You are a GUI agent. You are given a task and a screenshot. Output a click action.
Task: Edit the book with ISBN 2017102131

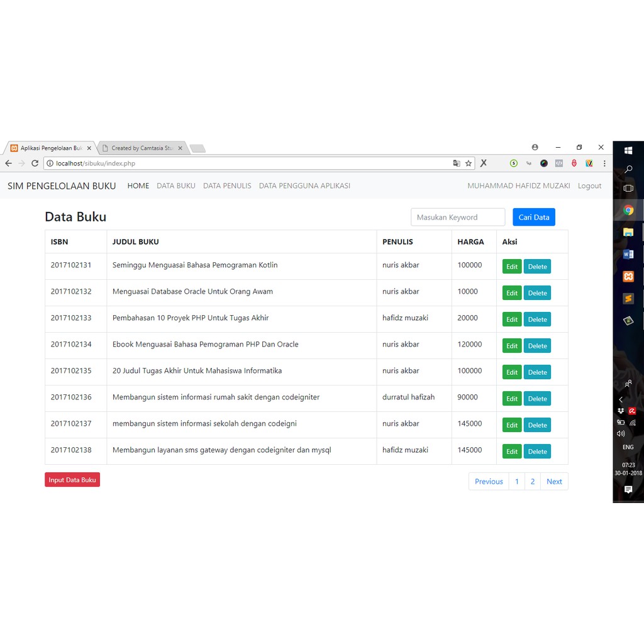pyautogui.click(x=512, y=267)
